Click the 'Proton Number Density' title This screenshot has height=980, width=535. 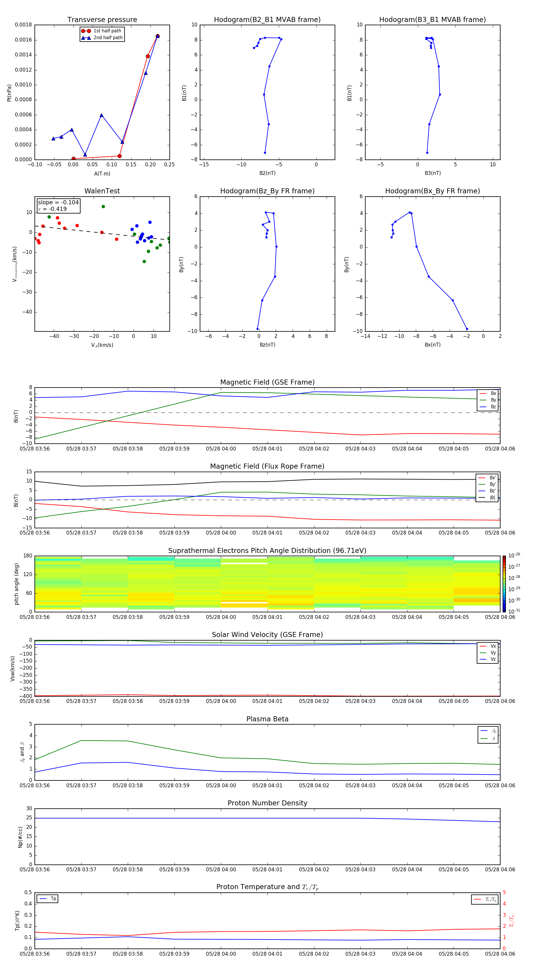(267, 803)
